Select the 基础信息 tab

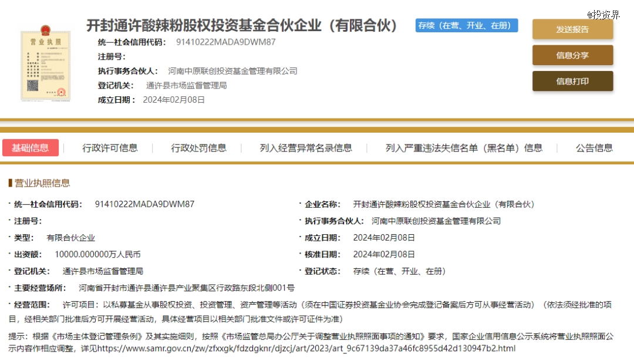coord(31,147)
